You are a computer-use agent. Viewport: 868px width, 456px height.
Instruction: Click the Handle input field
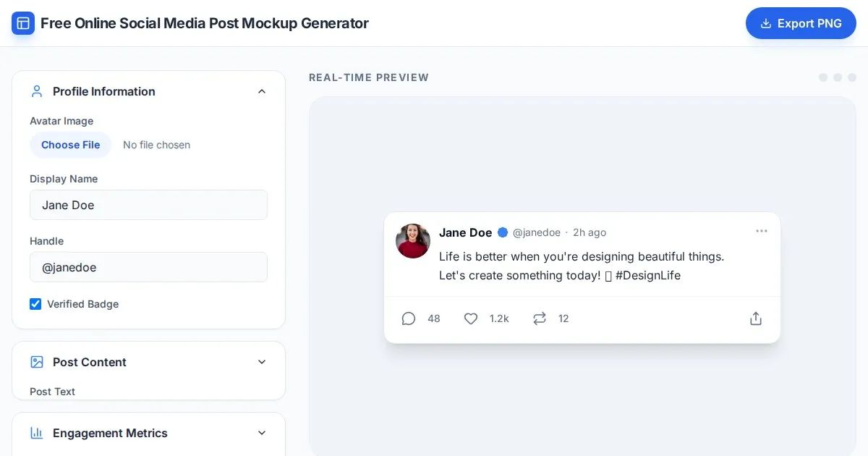[148, 267]
